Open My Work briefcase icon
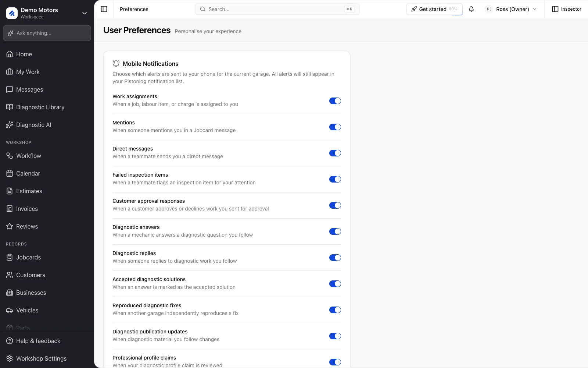The image size is (588, 368). [x=10, y=72]
